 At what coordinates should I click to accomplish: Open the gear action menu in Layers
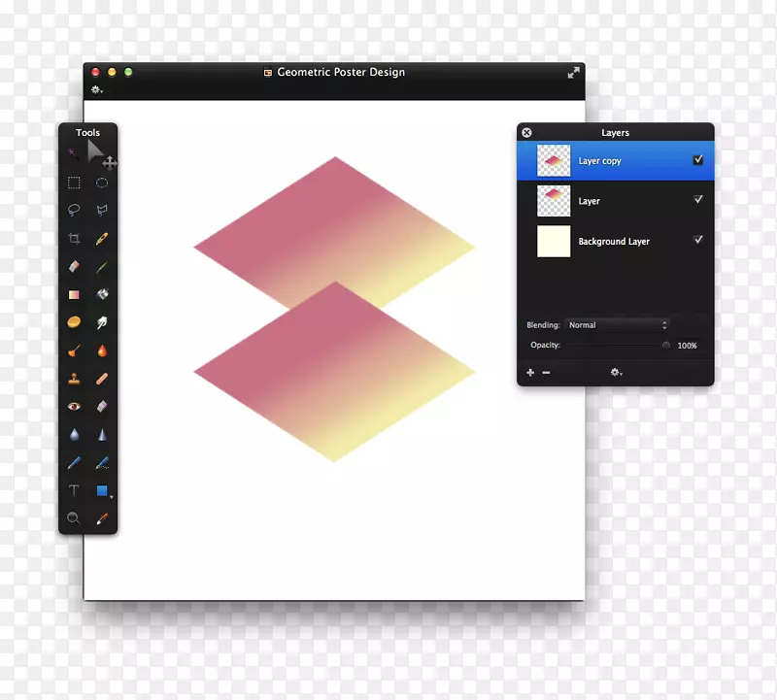[616, 372]
